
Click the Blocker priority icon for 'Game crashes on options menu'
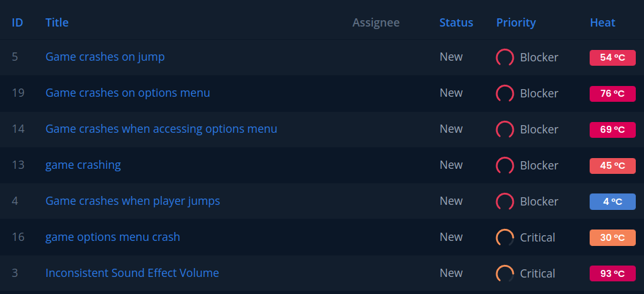(504, 94)
